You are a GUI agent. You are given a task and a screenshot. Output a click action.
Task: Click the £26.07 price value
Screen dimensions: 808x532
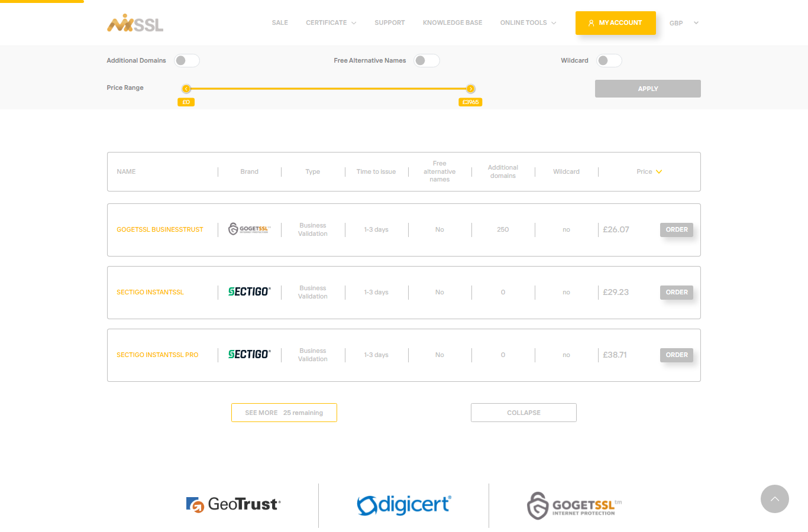(x=616, y=229)
